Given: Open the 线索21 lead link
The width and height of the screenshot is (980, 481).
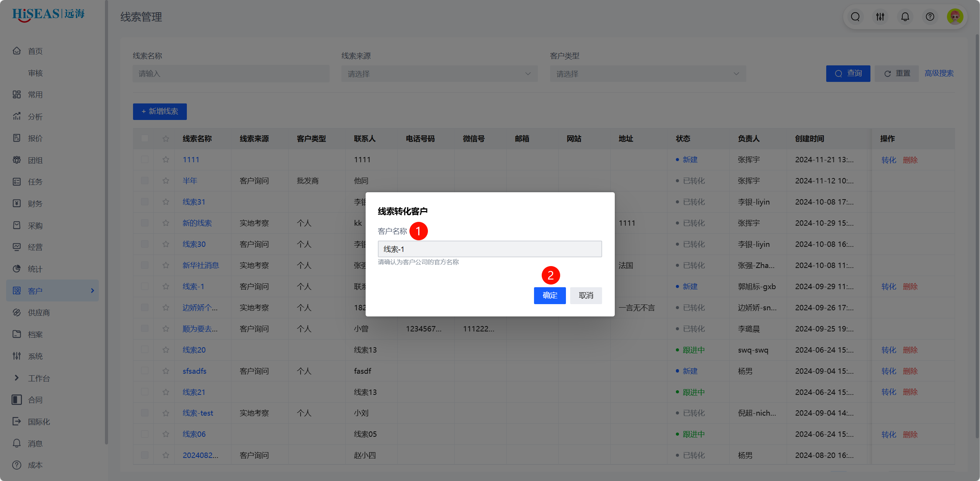Looking at the screenshot, I should pyautogui.click(x=194, y=392).
